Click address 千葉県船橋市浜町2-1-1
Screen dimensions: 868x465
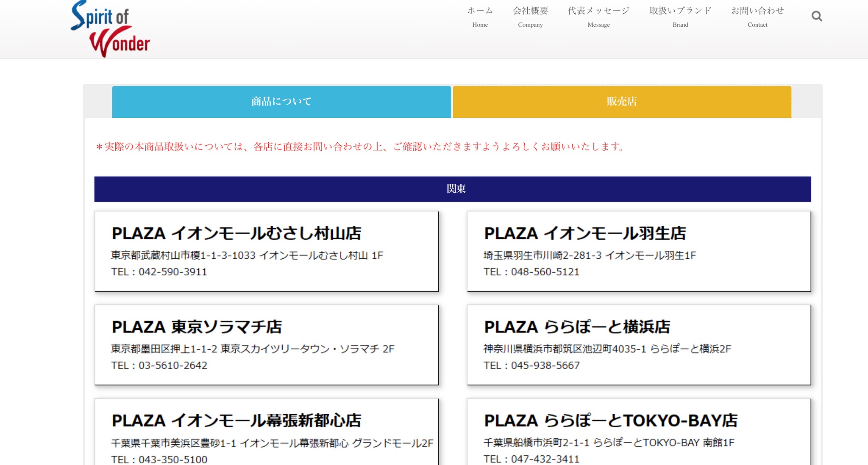click(537, 443)
